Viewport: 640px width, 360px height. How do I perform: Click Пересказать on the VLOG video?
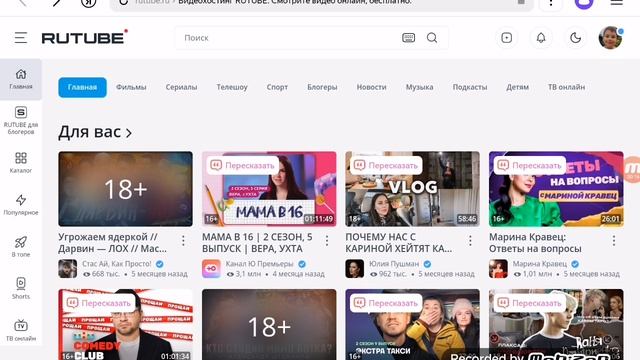pyautogui.click(x=386, y=165)
